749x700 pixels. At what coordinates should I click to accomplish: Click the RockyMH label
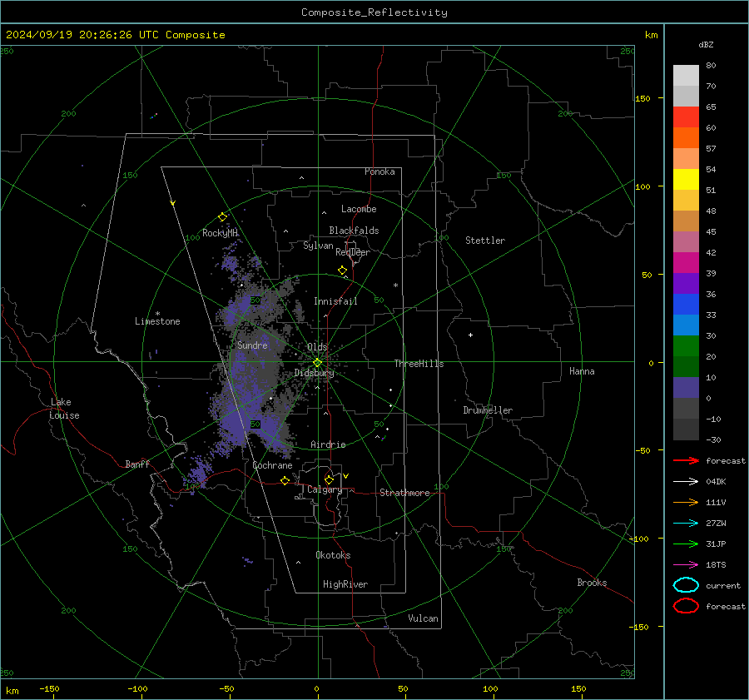pos(220,233)
